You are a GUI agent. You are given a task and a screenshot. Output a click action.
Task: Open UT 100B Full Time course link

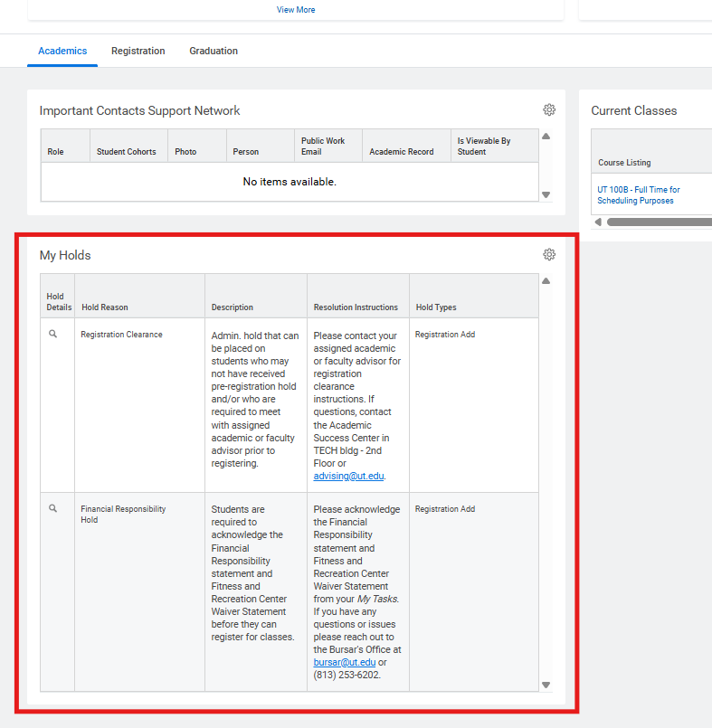pyautogui.click(x=639, y=195)
